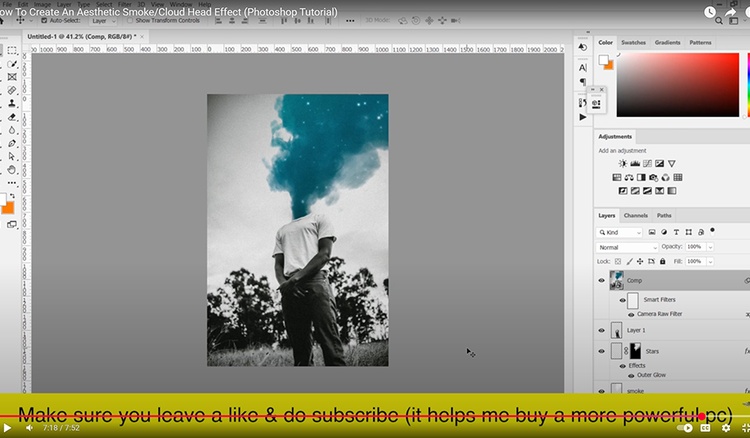Toggle the Auto-Select checkbox

[44, 21]
